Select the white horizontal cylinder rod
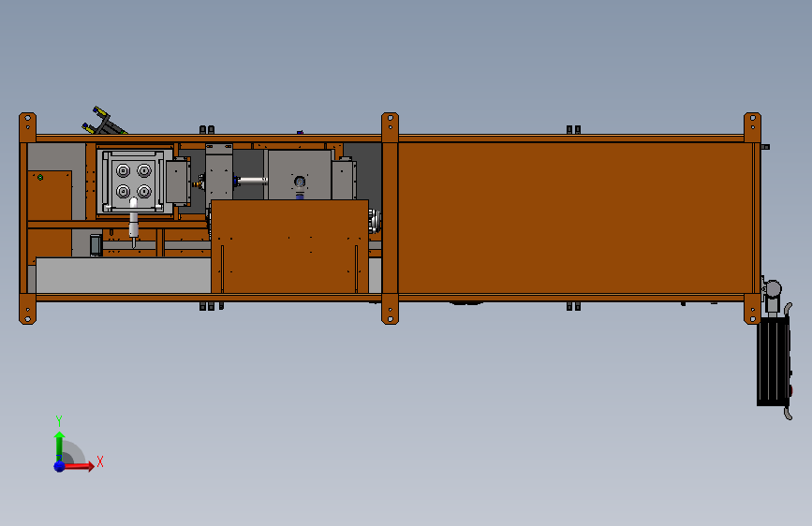This screenshot has height=526, width=812. (252, 181)
